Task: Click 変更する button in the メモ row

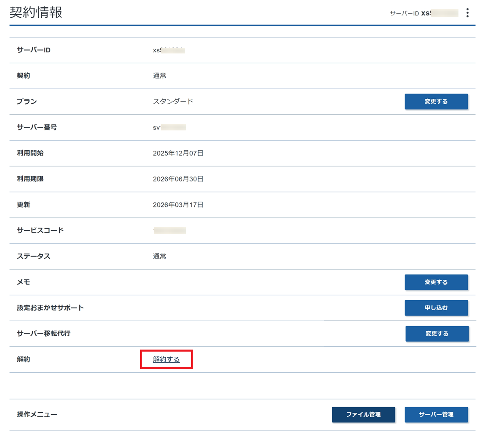Action: (436, 282)
